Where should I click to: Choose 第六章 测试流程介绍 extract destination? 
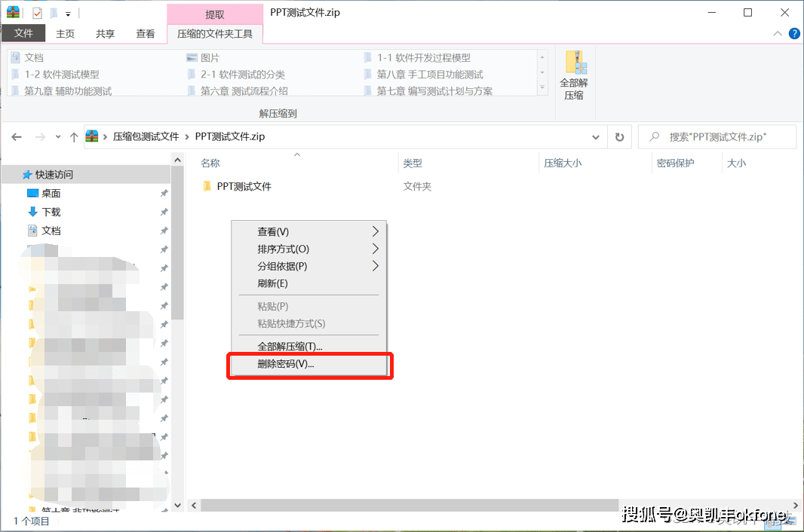pyautogui.click(x=238, y=91)
